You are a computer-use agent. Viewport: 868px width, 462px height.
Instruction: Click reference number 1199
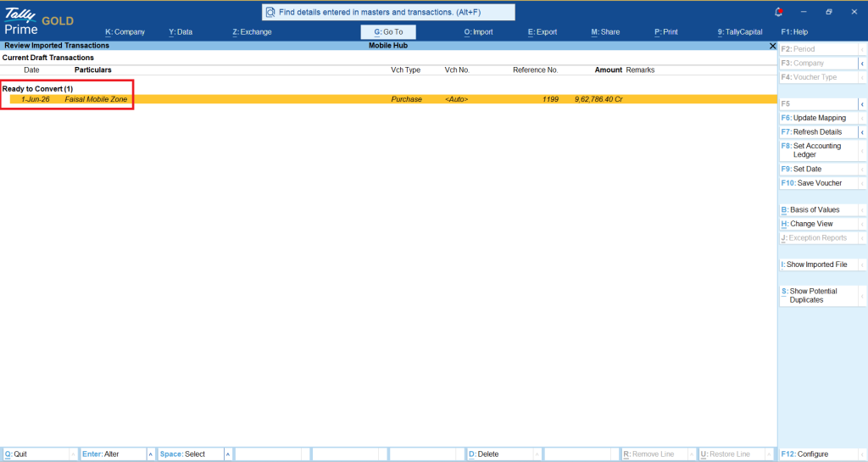[x=550, y=99]
